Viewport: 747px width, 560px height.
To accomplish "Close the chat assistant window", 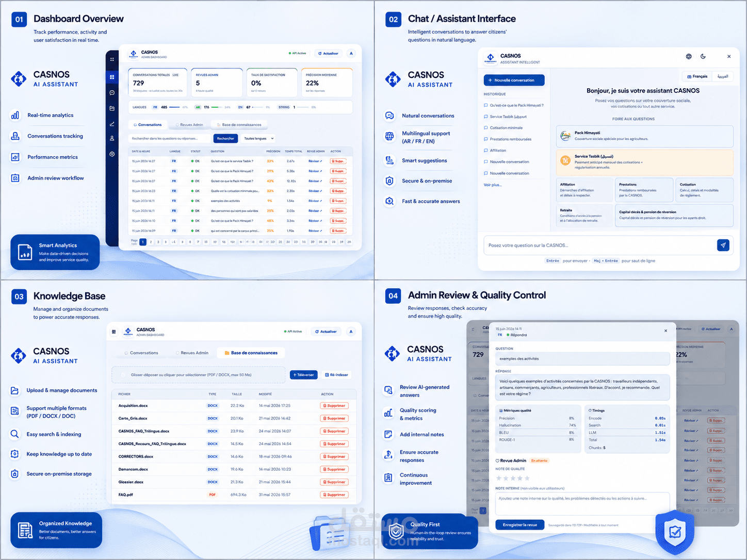I will pyautogui.click(x=729, y=56).
